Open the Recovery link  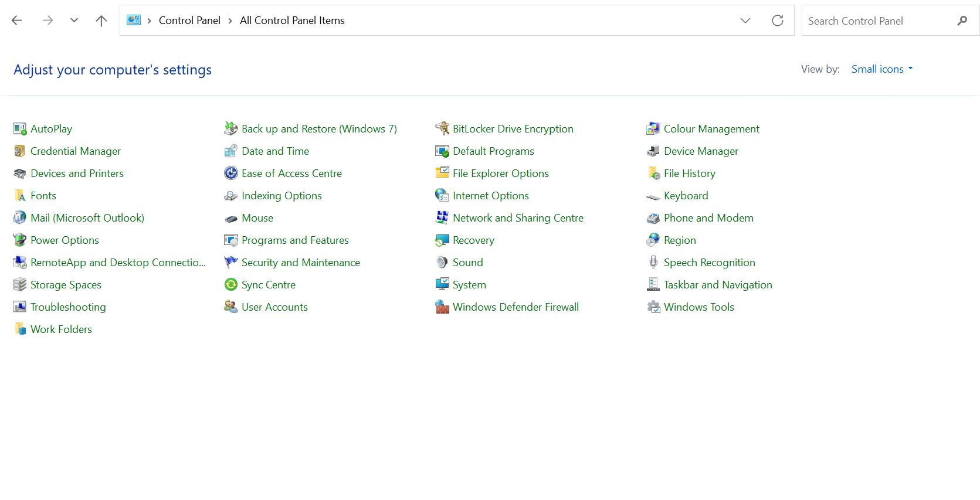473,240
